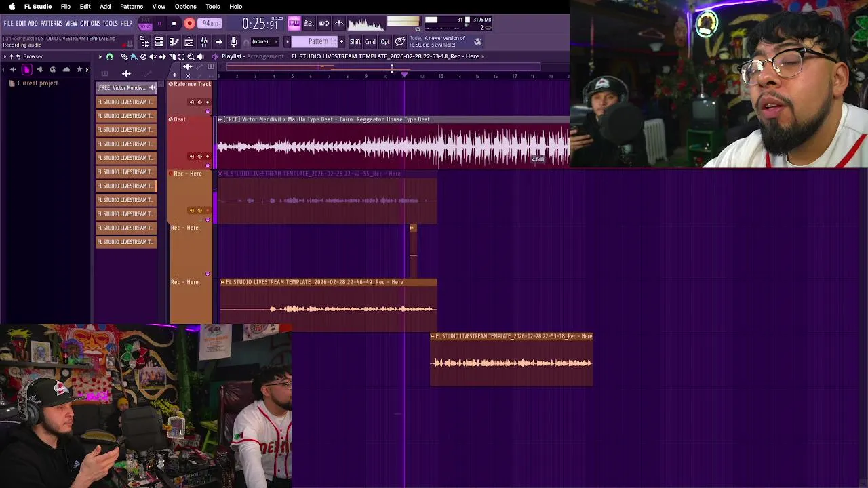Select the slip tool icon
868x488 pixels.
(162, 56)
